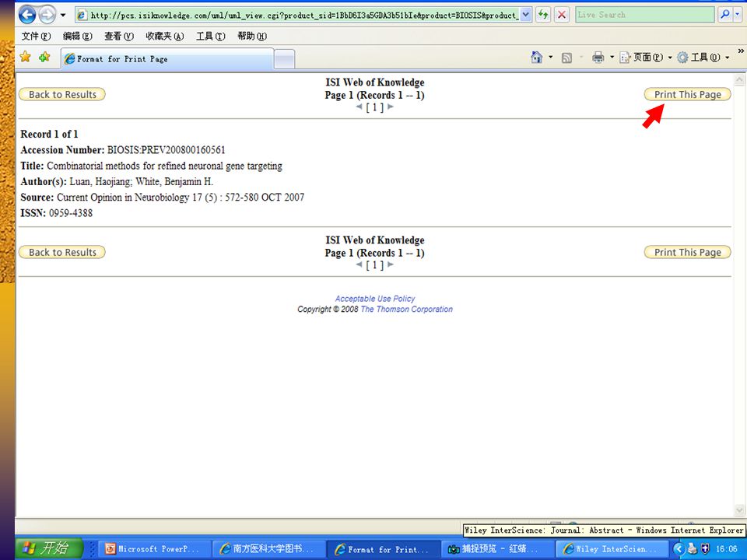This screenshot has width=747, height=560.
Task: Open the 页面(P) page menu
Action: click(645, 58)
